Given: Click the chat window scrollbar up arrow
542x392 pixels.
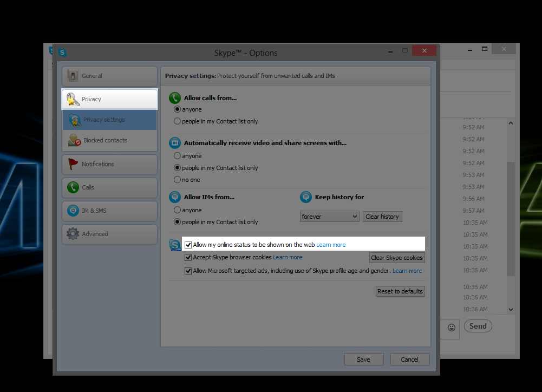Looking at the screenshot, I should [x=511, y=123].
